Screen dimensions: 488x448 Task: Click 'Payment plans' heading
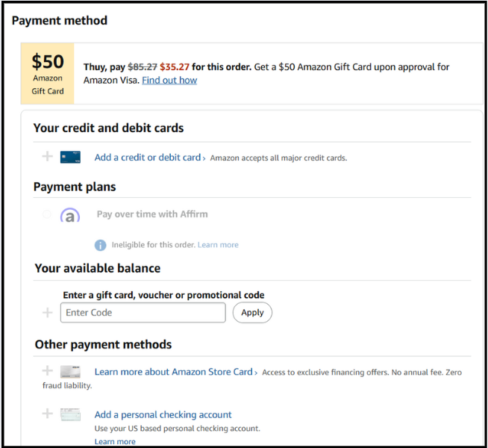coord(75,187)
